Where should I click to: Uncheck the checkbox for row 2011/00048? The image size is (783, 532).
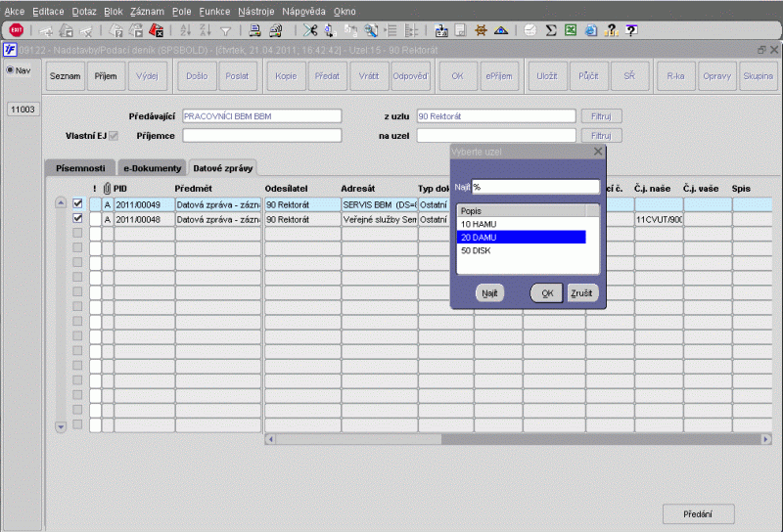(77, 218)
